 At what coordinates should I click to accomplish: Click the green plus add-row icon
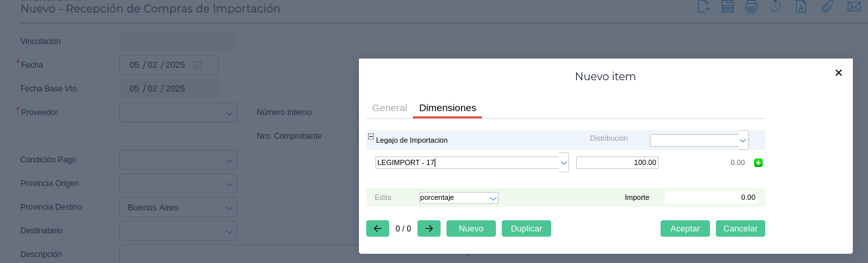(x=758, y=162)
